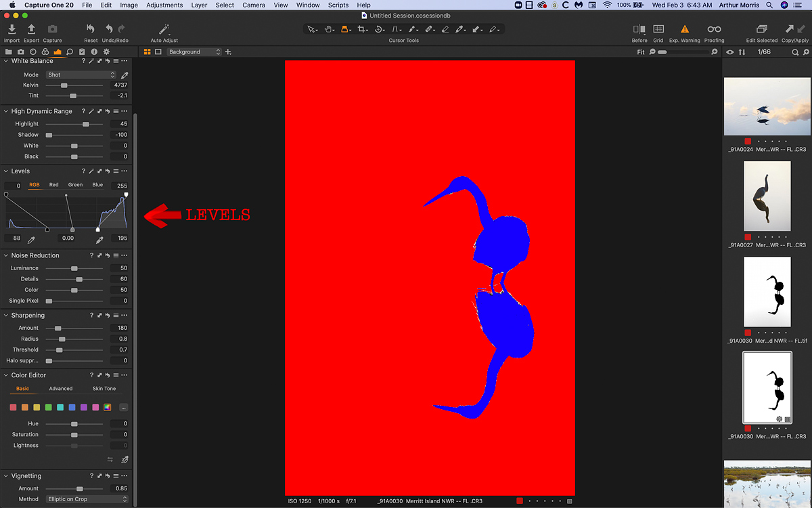
Task: Switch to the Advanced Color Editor tab
Action: 60,389
